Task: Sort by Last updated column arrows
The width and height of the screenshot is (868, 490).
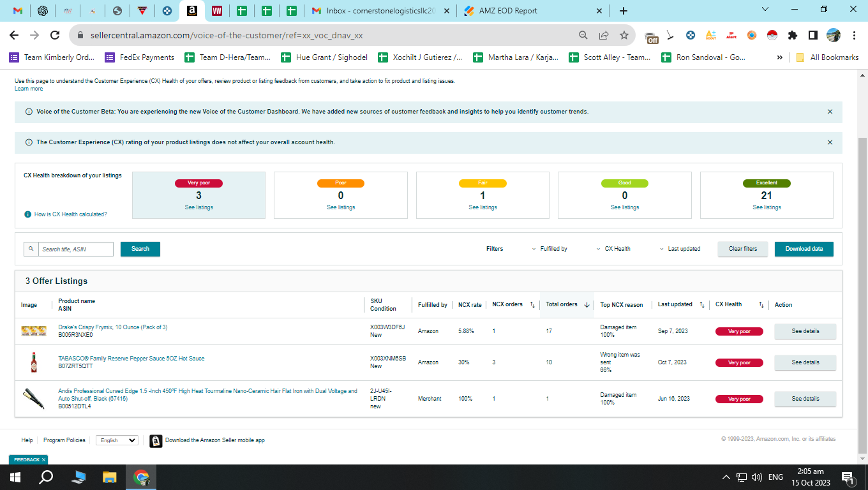Action: 701,305
